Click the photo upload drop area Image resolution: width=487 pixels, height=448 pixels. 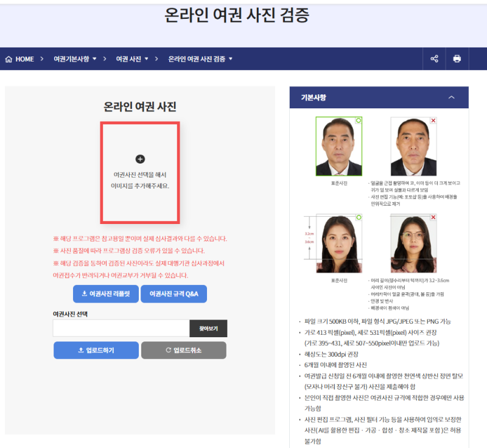(140, 173)
